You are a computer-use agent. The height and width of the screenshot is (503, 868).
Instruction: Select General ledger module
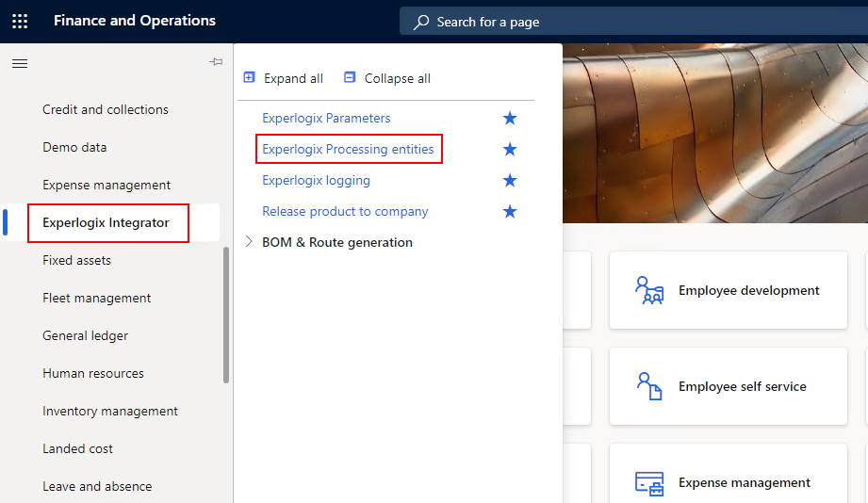click(x=85, y=335)
